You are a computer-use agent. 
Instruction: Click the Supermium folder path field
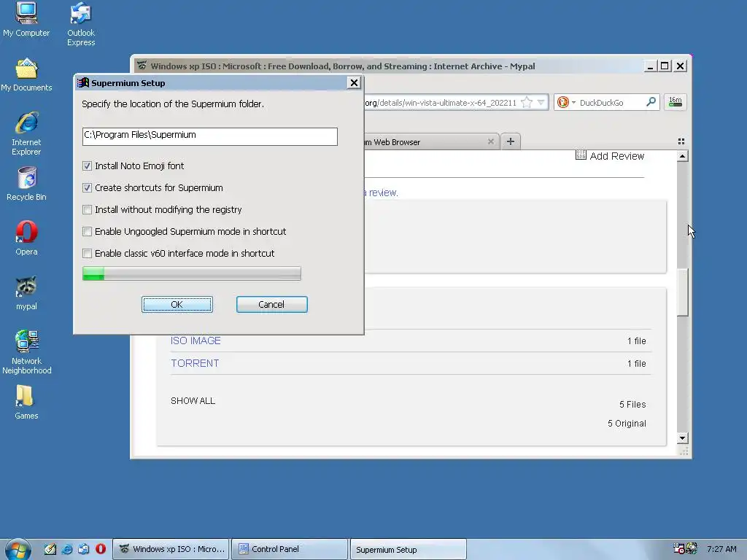pos(209,136)
